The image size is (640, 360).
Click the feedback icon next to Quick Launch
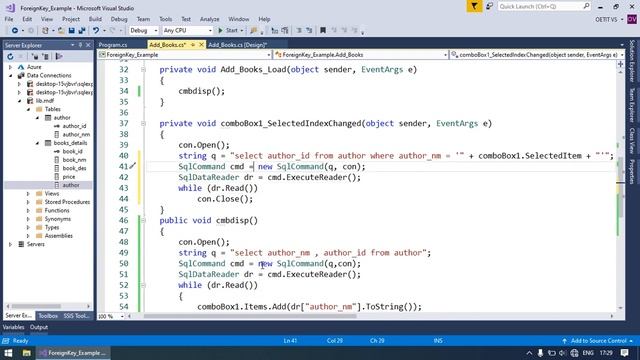(489, 6)
